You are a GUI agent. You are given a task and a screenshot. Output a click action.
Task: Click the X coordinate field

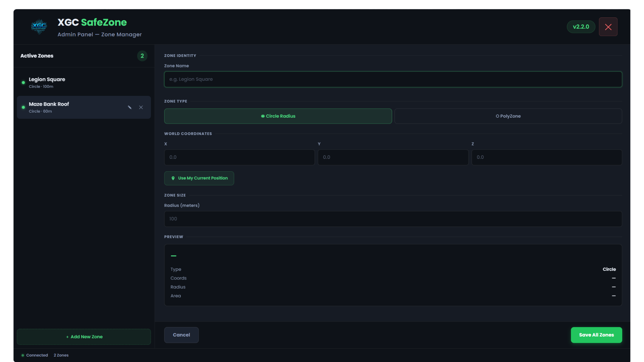tap(239, 157)
